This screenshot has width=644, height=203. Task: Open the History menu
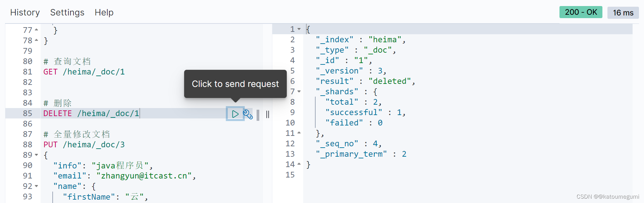(25, 12)
